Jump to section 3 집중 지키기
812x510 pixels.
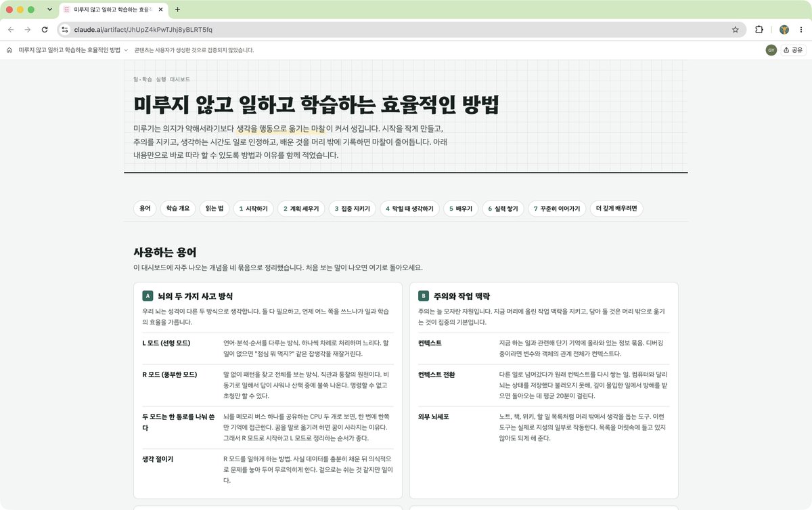353,209
